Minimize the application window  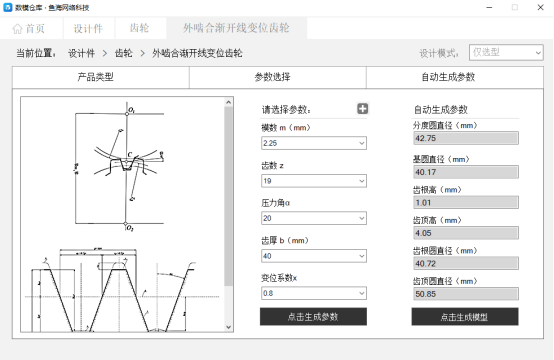click(489, 7)
